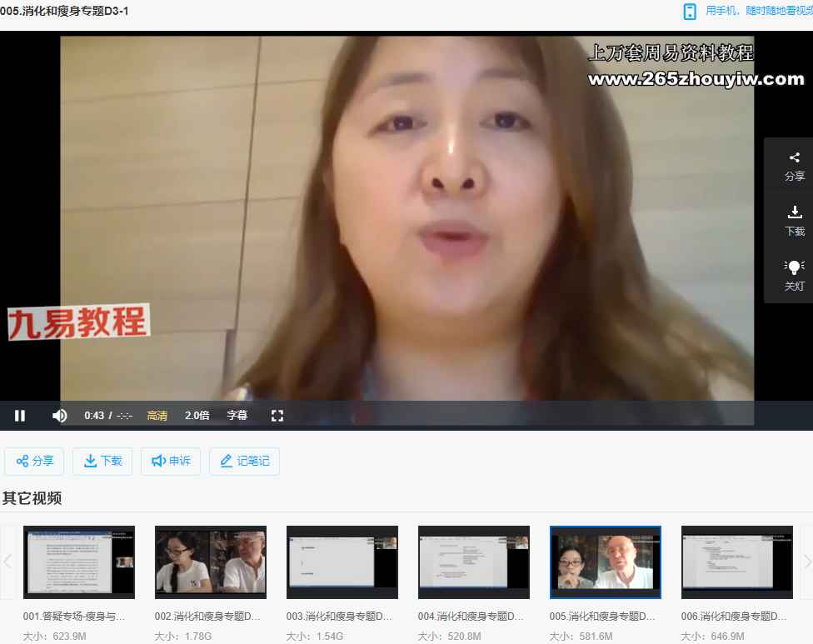813x644 pixels.
Task: Open video 001 答疑专场 thumbnail
Action: click(x=79, y=562)
